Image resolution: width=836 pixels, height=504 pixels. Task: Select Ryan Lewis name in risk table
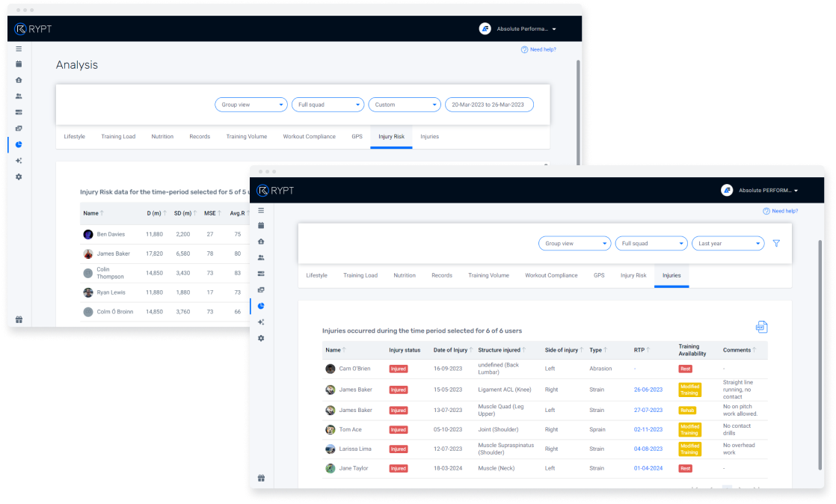tap(111, 292)
